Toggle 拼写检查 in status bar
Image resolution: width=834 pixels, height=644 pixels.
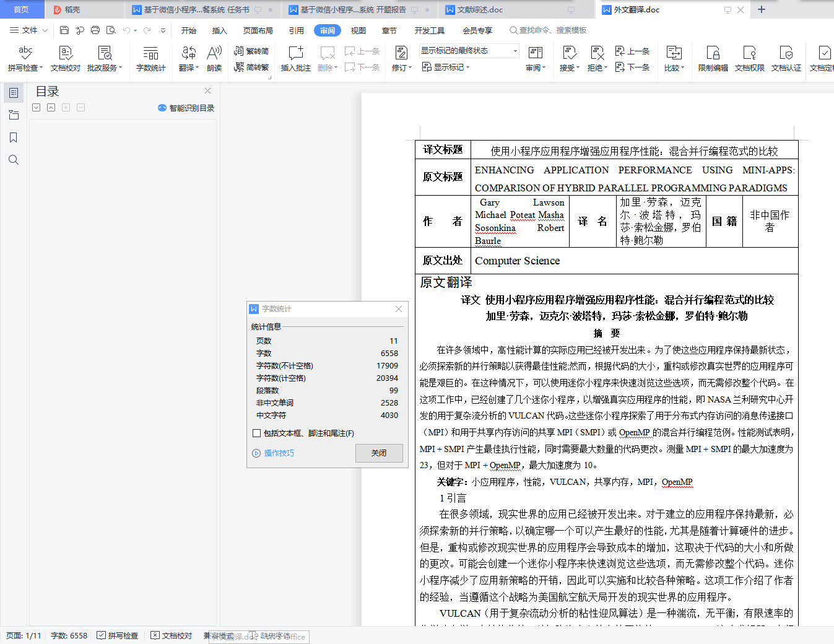[x=118, y=635]
